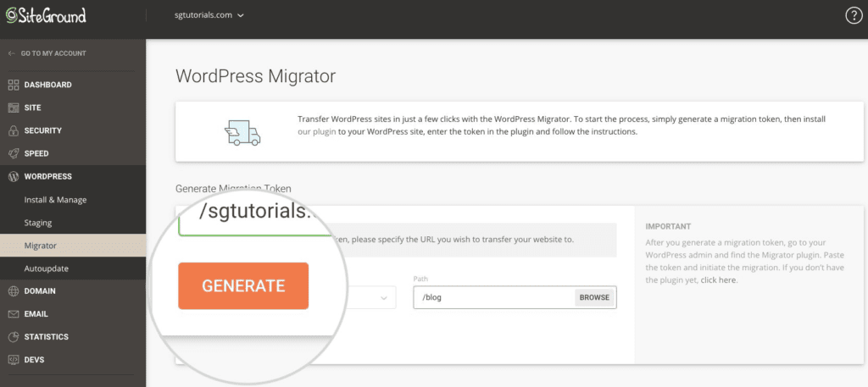Image resolution: width=868 pixels, height=387 pixels.
Task: Go to My Account link
Action: pos(47,53)
